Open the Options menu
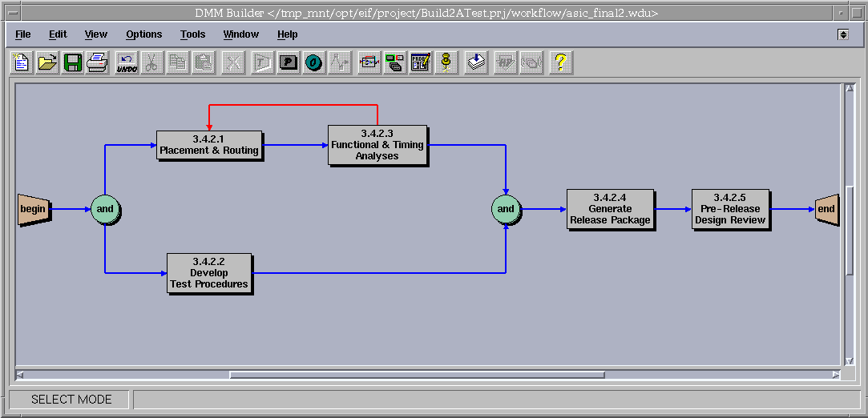 click(143, 34)
